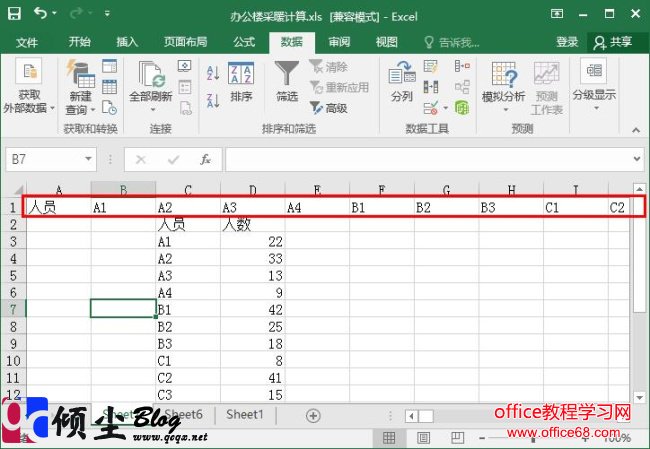Switch to the 开始 ribbon tab
This screenshot has height=449, width=650.
pos(79,42)
